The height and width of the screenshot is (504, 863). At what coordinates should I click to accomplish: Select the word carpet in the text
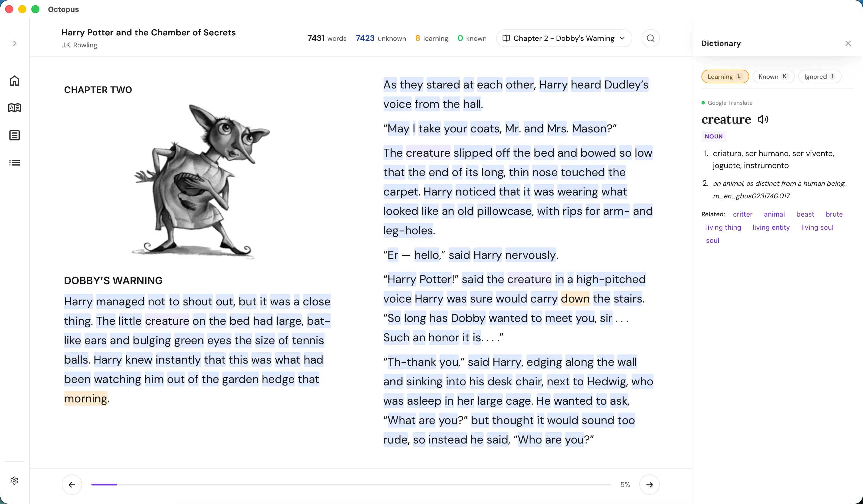click(400, 191)
